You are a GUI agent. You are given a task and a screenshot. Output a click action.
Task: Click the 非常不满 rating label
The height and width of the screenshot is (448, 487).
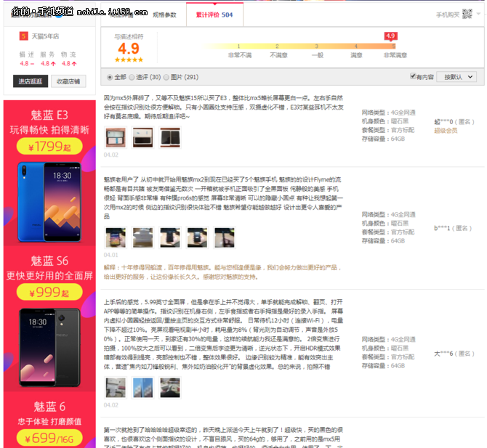tap(240, 55)
